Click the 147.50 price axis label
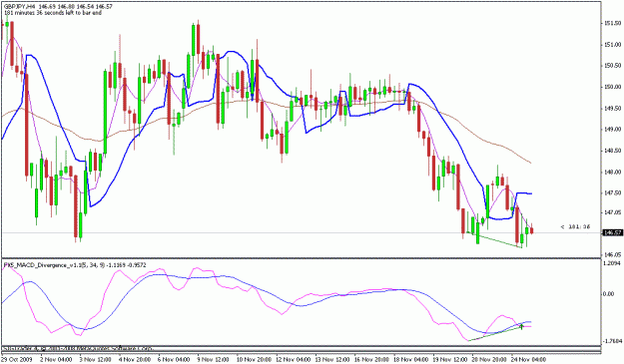Screen dimensions: 624x364 pyautogui.click(x=613, y=192)
